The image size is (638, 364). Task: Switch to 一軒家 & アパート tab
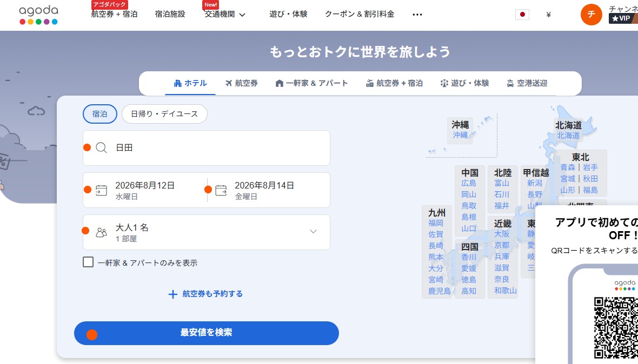pyautogui.click(x=311, y=83)
